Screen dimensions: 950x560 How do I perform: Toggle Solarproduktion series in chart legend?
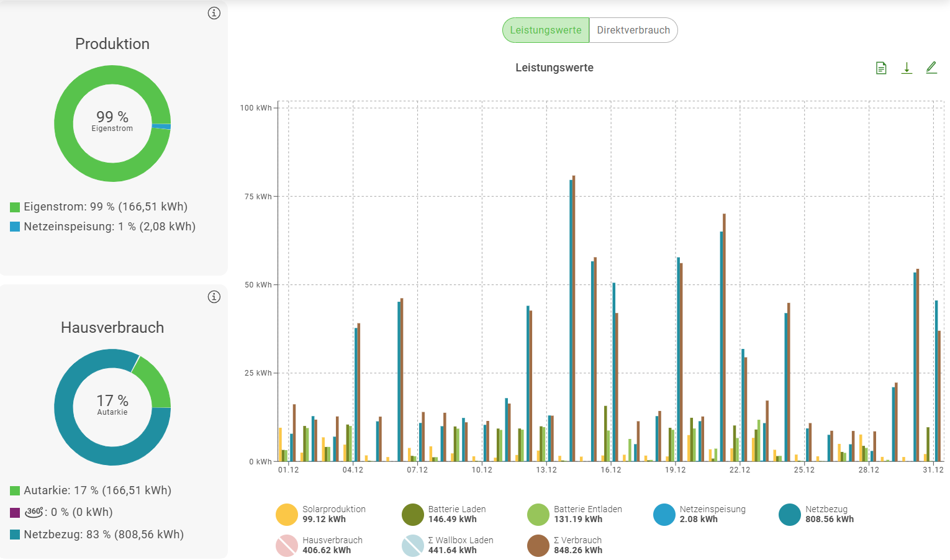(x=287, y=514)
